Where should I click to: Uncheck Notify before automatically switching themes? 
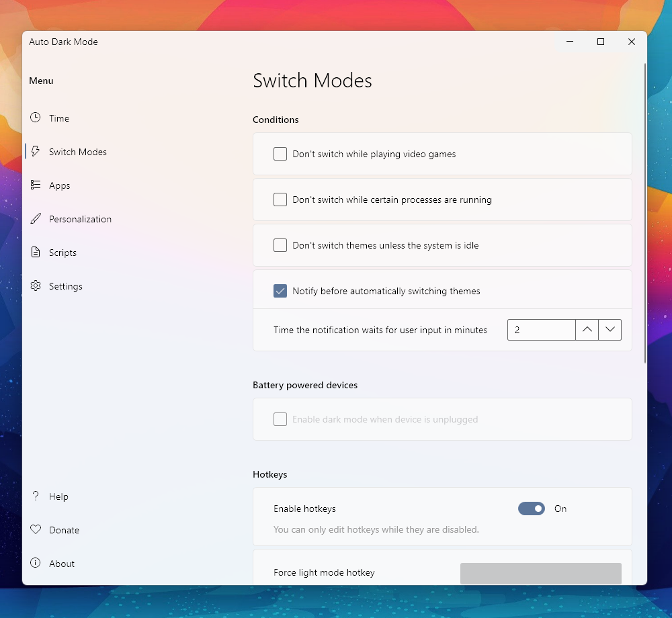280,291
